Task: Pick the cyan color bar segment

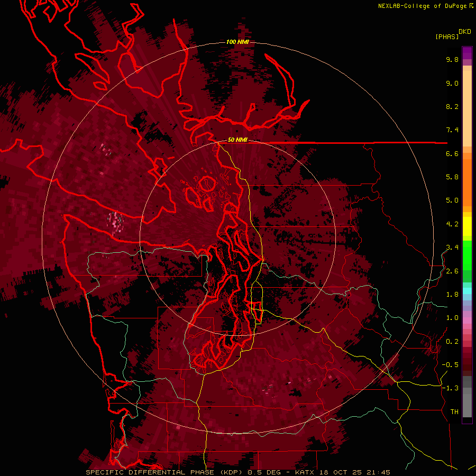Action: [x=467, y=290]
